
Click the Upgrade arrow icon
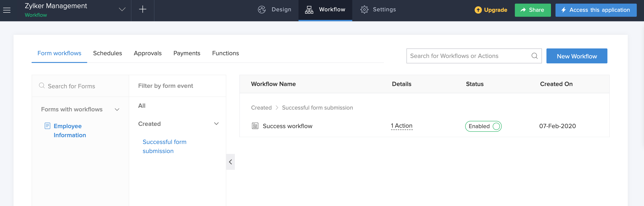(478, 10)
